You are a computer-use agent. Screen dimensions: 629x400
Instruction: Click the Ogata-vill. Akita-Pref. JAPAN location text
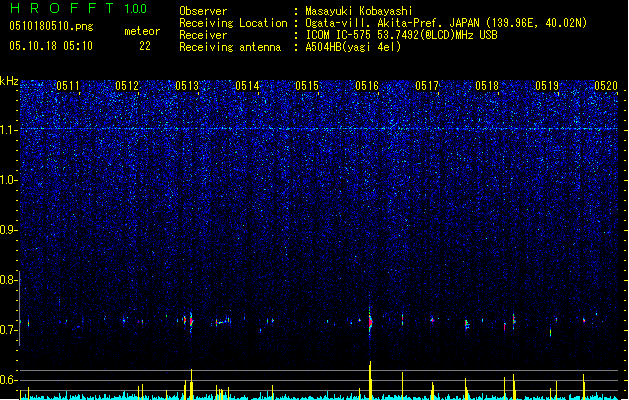[446, 23]
